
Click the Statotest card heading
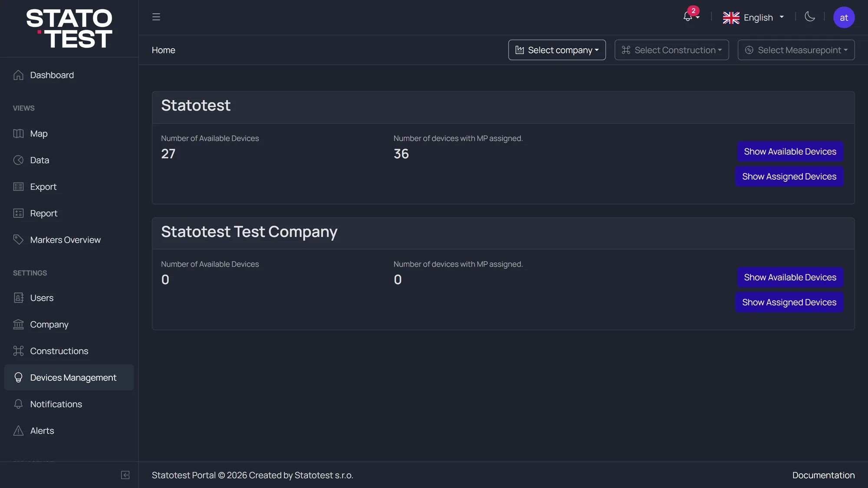click(x=196, y=105)
